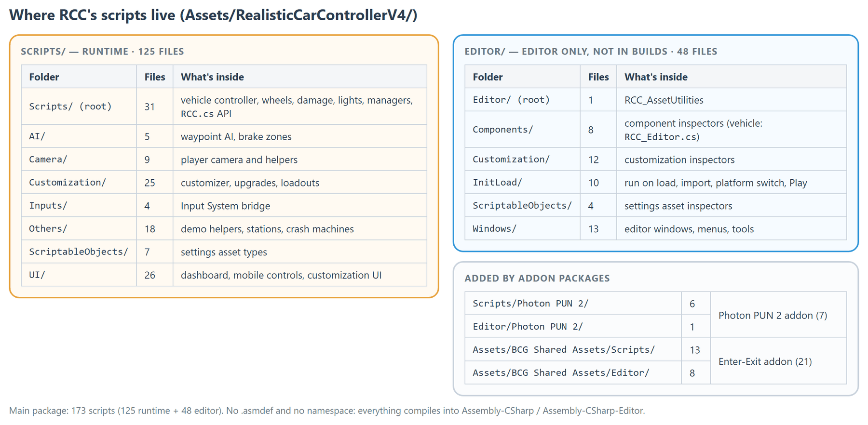
Task: Select "dashboard, mobile controls, customization UI"
Action: tap(281, 275)
